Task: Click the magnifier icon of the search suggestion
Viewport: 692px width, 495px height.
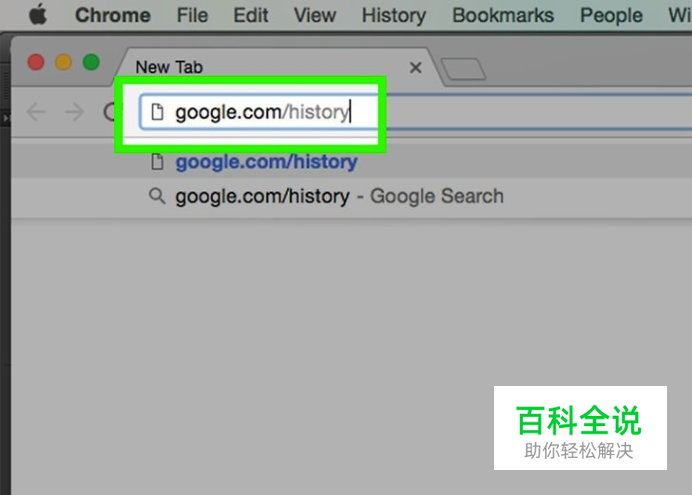Action: (157, 196)
